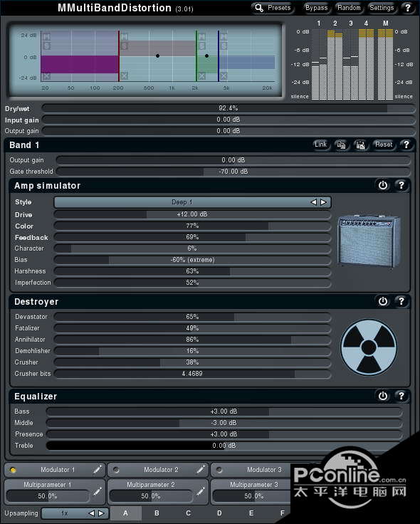Click the Gate threshold slider
Screen dimensions: 420x524
click(233, 172)
